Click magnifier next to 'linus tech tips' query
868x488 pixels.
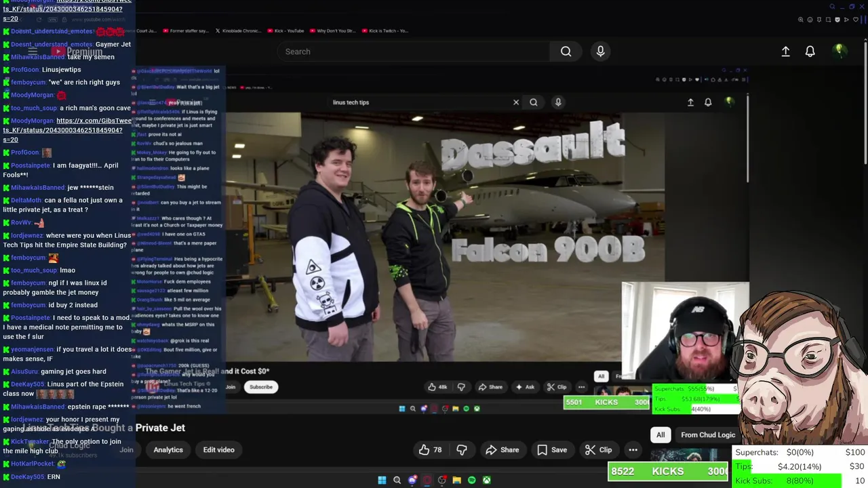pyautogui.click(x=534, y=102)
